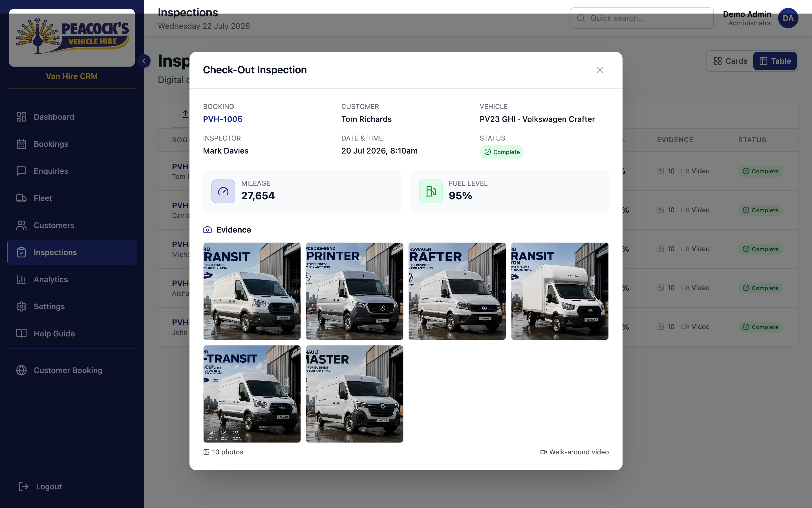Open Bookings in sidebar
The height and width of the screenshot is (508, 812).
tap(72, 144)
